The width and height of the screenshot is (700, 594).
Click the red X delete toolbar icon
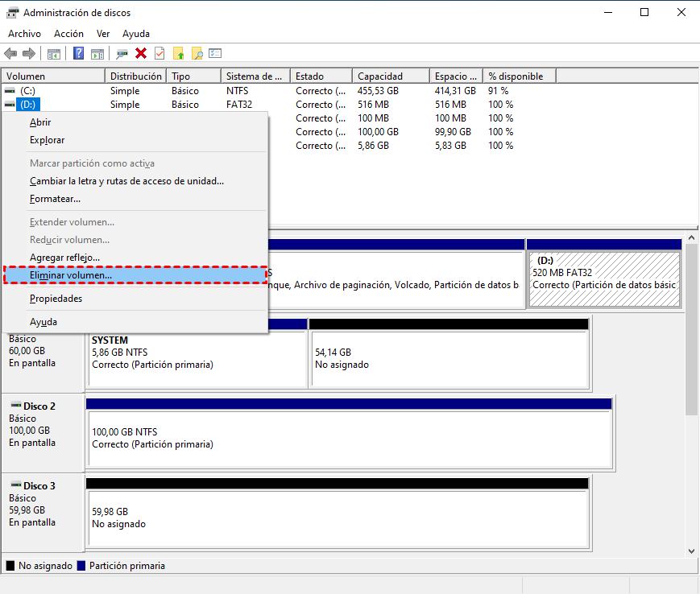tap(141, 53)
